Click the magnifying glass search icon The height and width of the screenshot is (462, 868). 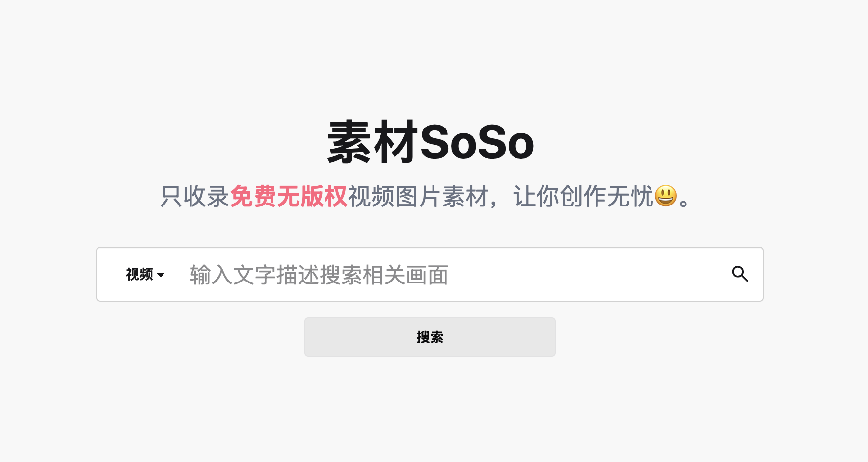point(740,274)
